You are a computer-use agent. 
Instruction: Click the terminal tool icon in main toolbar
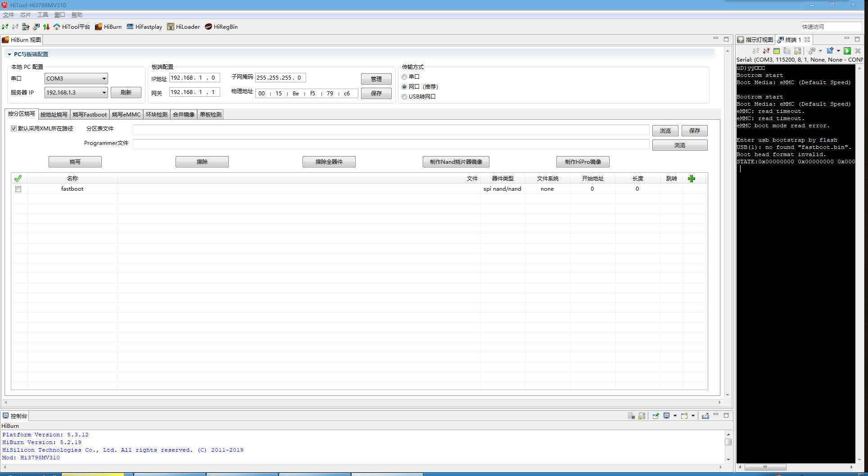36,27
